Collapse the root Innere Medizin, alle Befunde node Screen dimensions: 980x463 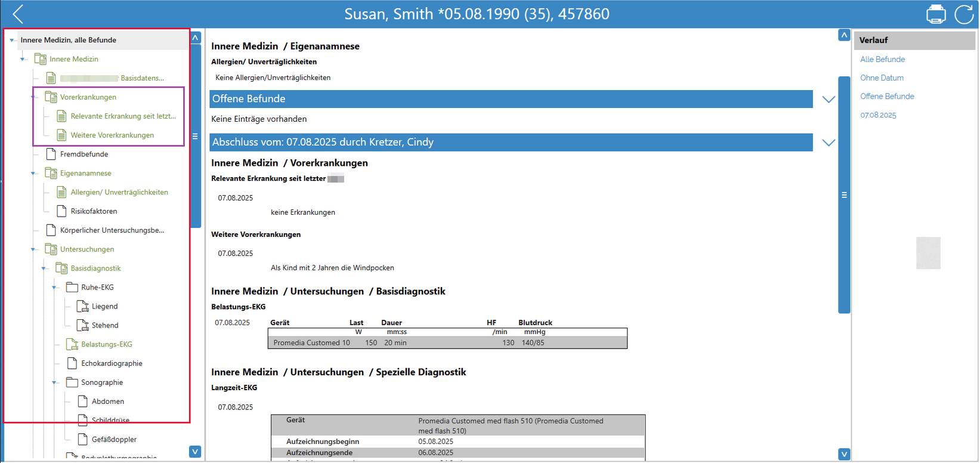(12, 41)
